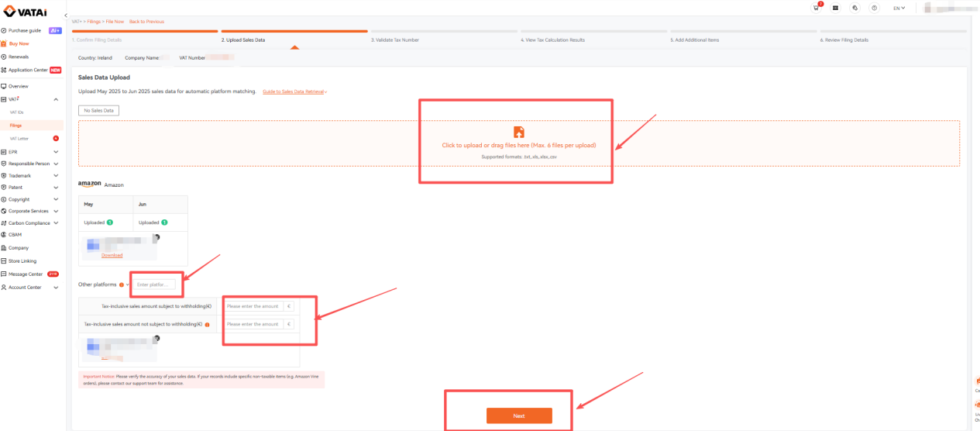This screenshot has width=980, height=431.
Task: Collapse the left sidebar arrow
Action: (65, 16)
